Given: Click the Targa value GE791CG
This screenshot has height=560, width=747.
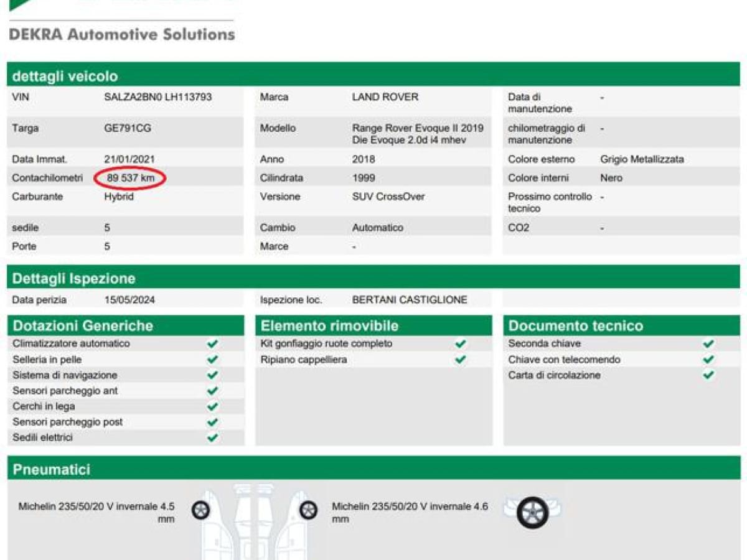Looking at the screenshot, I should 127,128.
